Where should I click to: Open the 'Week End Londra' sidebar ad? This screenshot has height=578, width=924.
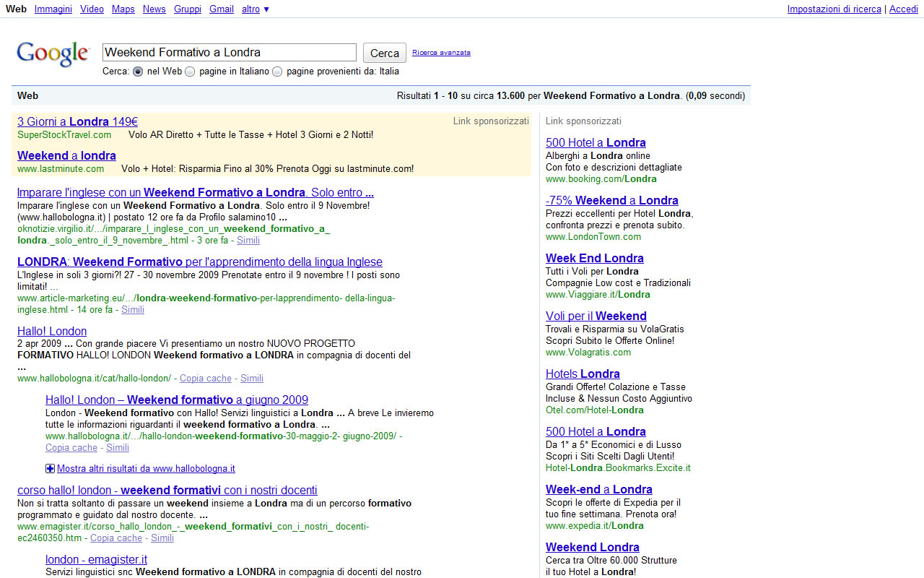pos(595,258)
